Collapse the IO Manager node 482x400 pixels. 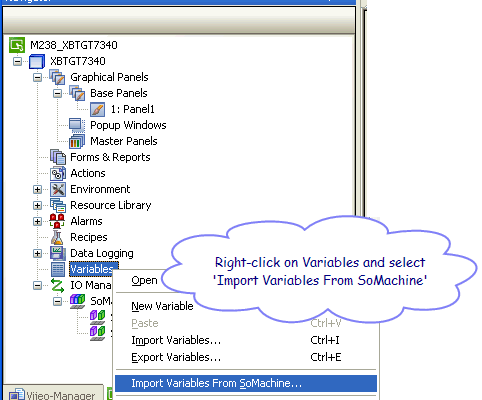(x=37, y=286)
